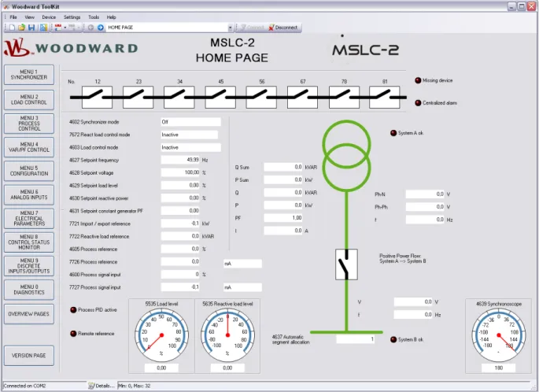
Task: Click the grey Back navigation arrow
Action: [x=90, y=28]
